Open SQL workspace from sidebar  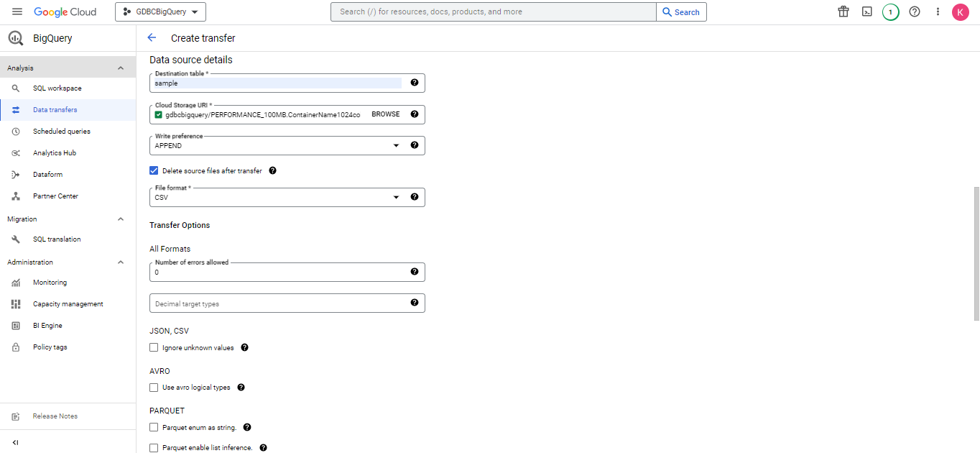pyautogui.click(x=57, y=88)
